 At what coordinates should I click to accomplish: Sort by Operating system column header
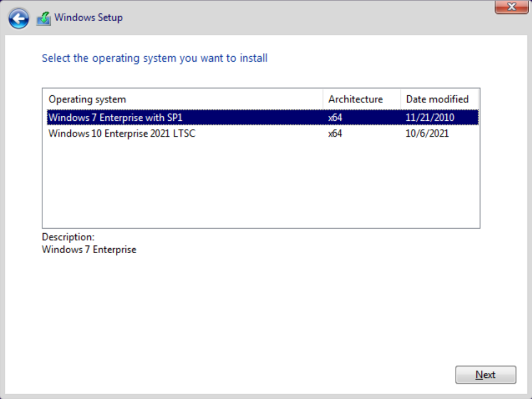(87, 100)
